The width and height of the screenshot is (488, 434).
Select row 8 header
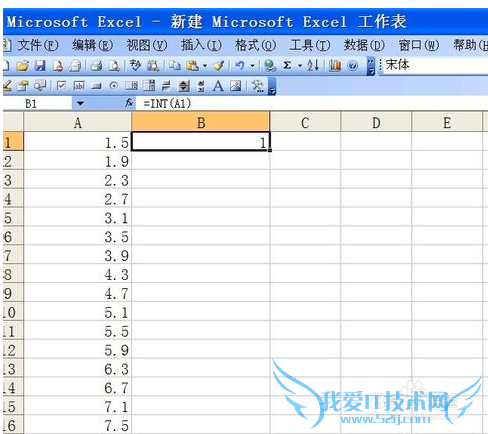tap(13, 274)
